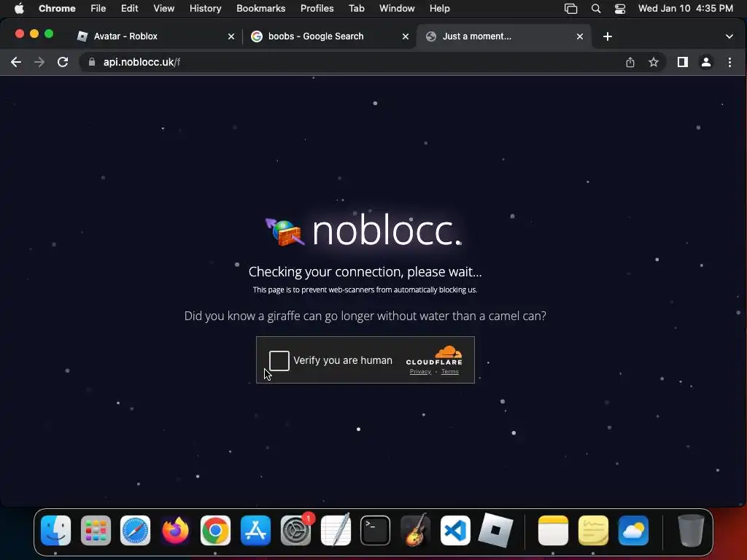Open the Help menu

click(x=439, y=9)
